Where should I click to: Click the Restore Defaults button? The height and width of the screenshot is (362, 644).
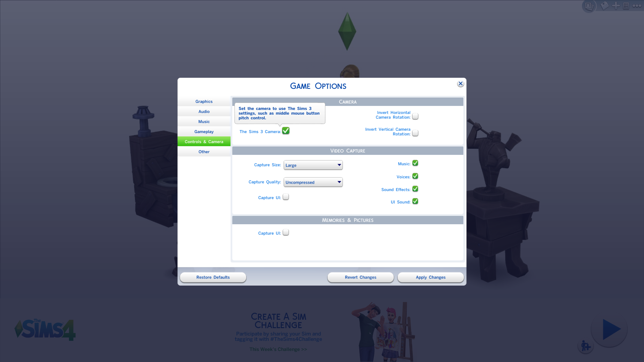click(x=213, y=277)
